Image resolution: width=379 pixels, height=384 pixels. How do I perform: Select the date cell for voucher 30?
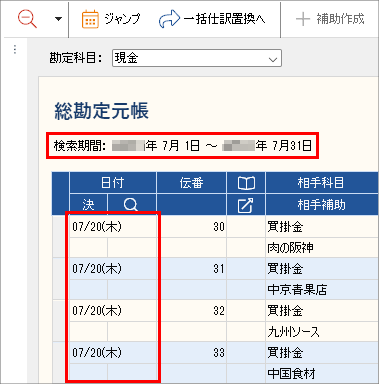(x=113, y=227)
